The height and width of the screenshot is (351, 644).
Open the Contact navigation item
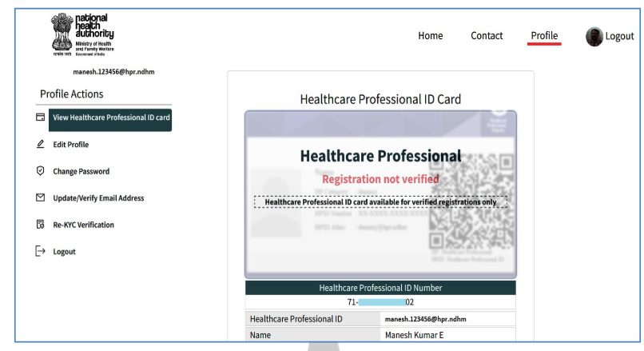pos(487,36)
